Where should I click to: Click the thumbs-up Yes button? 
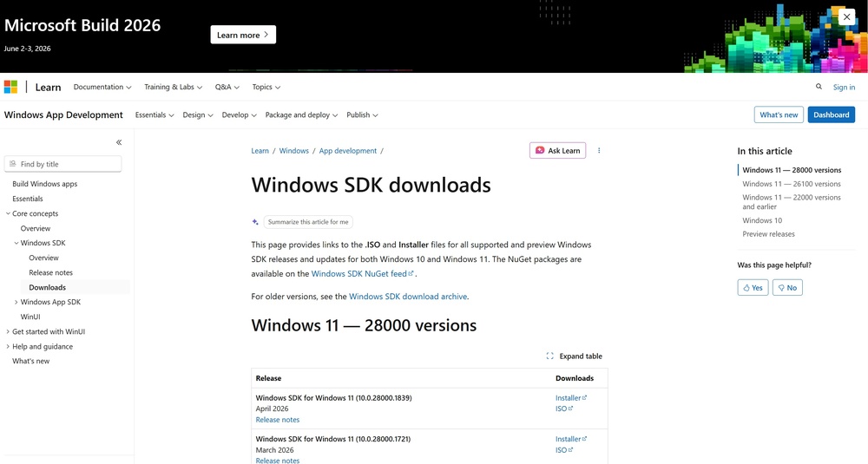point(753,288)
